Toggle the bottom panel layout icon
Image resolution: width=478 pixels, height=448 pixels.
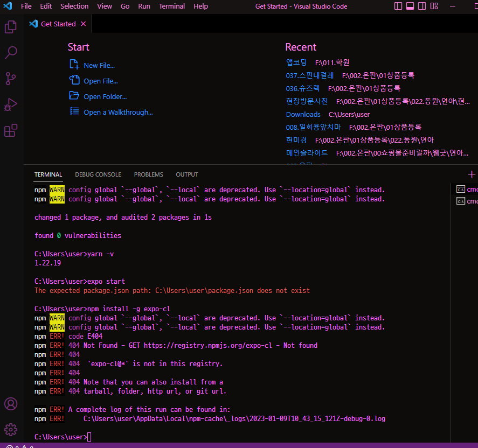coord(410,6)
